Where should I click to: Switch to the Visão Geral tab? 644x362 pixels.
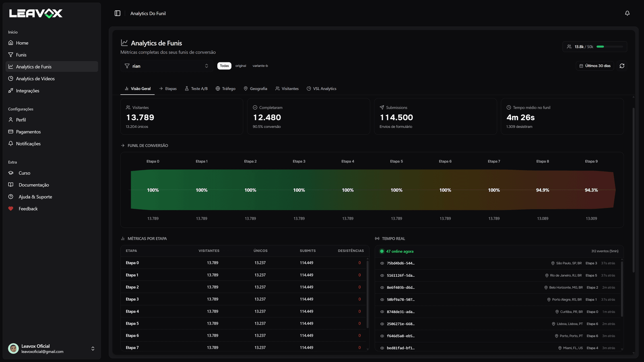[137, 88]
